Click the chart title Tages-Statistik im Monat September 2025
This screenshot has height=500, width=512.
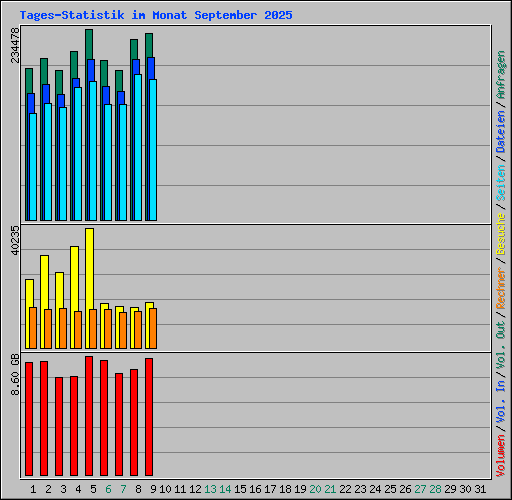point(156,15)
